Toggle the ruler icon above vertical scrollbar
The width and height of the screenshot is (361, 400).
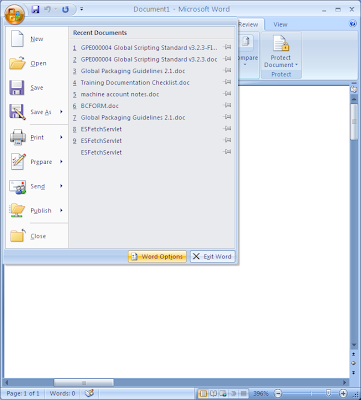tap(353, 89)
